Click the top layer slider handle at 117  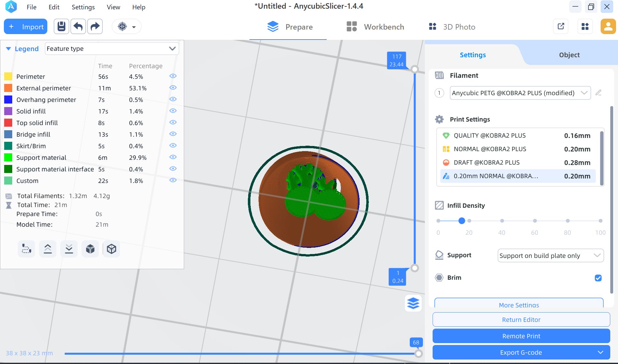coord(415,69)
